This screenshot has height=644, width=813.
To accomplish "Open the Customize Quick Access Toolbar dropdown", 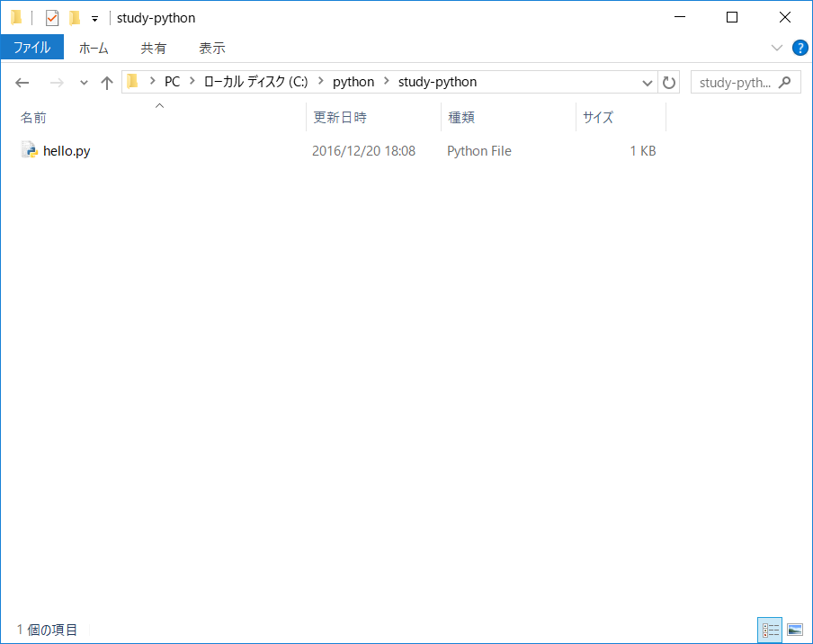I will point(94,19).
